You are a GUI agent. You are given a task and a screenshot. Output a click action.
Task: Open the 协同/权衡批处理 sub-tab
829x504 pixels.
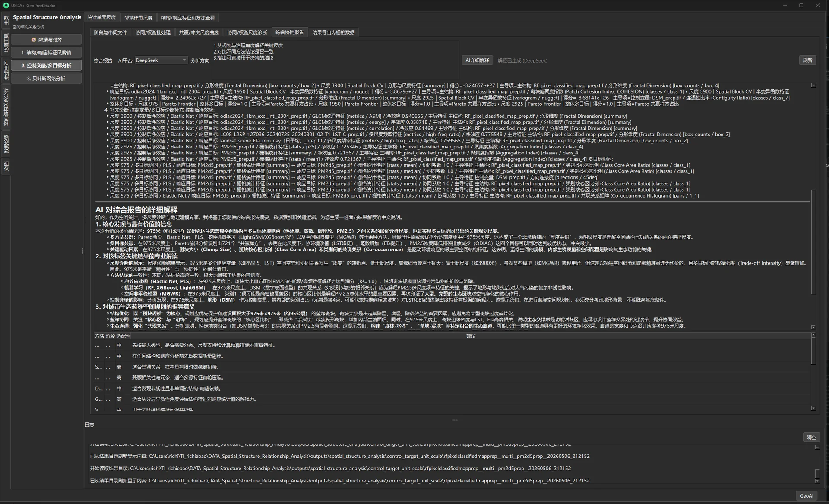153,32
